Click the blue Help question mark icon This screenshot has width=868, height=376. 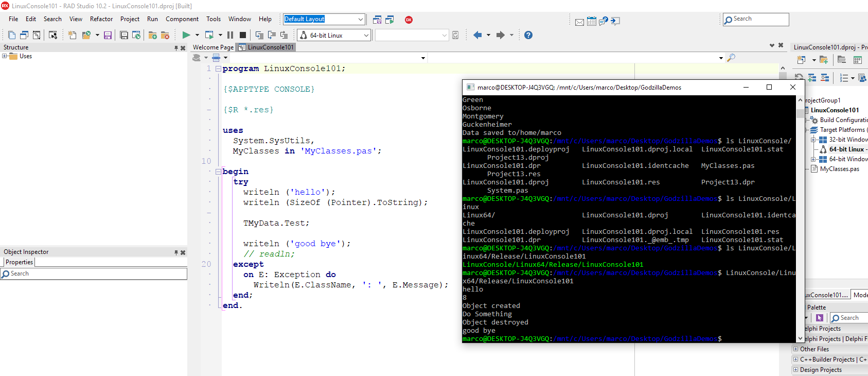pos(528,35)
